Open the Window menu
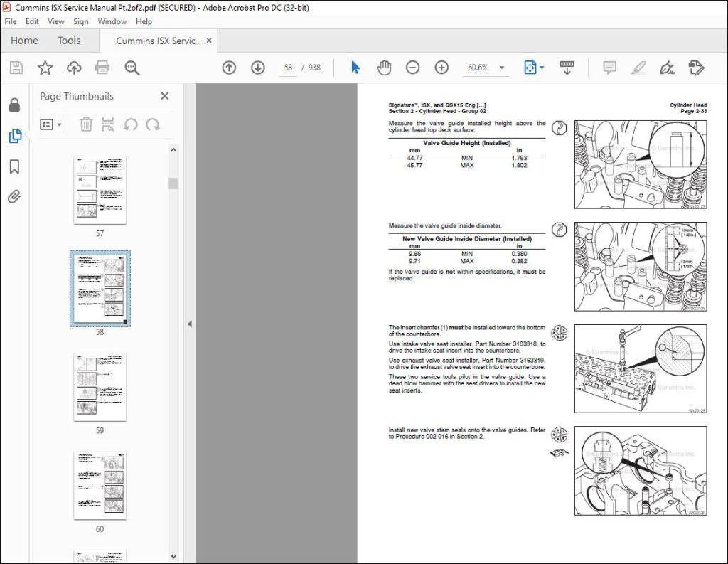 112,21
